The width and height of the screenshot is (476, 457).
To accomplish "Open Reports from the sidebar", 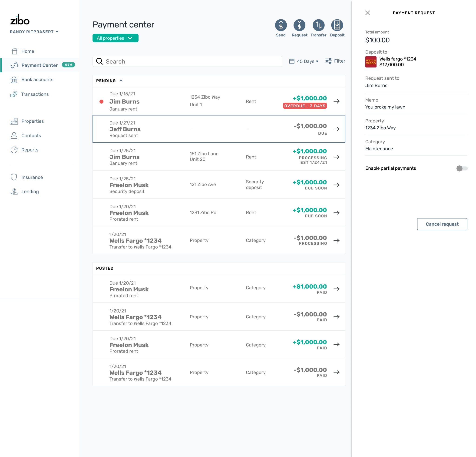I will pos(30,150).
